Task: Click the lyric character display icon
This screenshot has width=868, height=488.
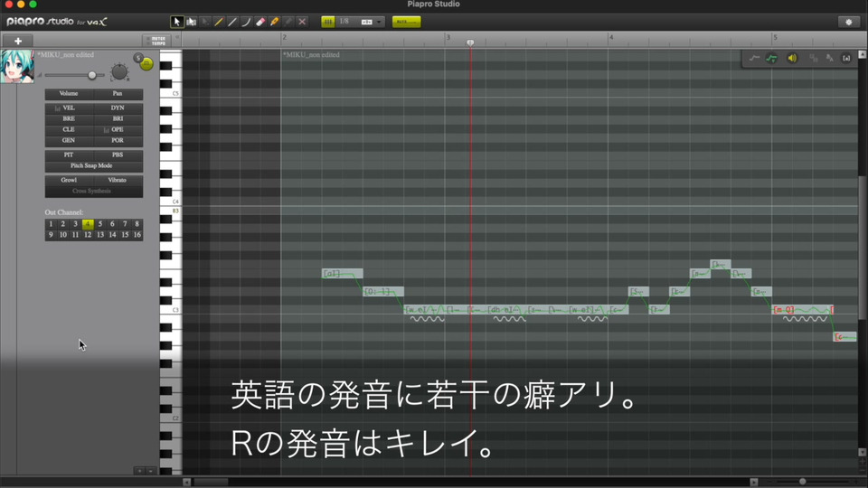Action: coord(829,58)
